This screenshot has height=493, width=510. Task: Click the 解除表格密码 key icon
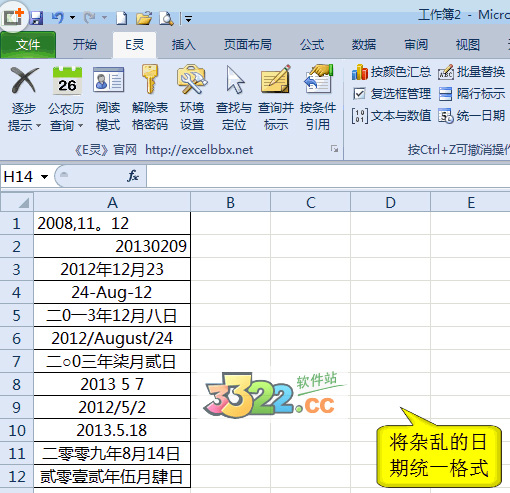pos(150,79)
